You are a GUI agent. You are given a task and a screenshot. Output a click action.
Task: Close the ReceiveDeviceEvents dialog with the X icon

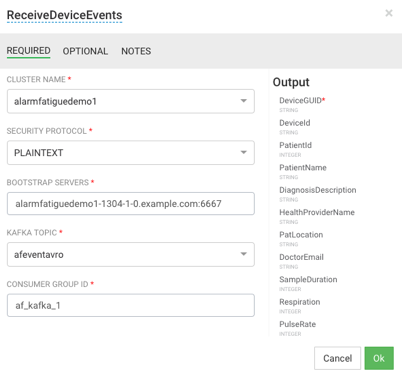pyautogui.click(x=389, y=13)
